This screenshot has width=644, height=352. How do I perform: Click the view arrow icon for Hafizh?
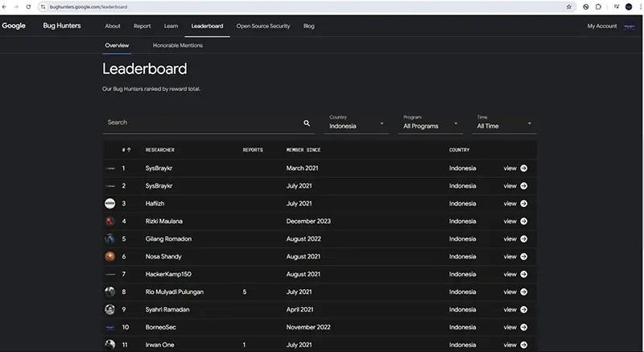point(524,203)
